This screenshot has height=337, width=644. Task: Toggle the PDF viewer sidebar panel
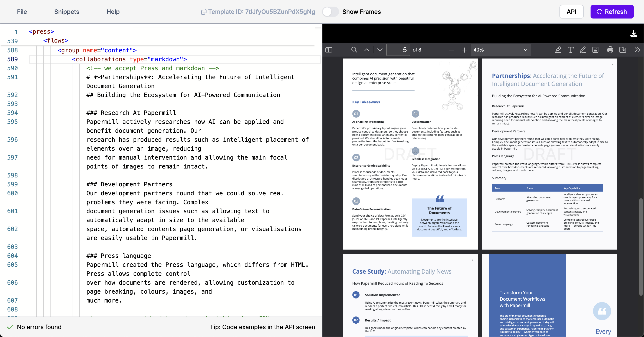click(x=329, y=50)
